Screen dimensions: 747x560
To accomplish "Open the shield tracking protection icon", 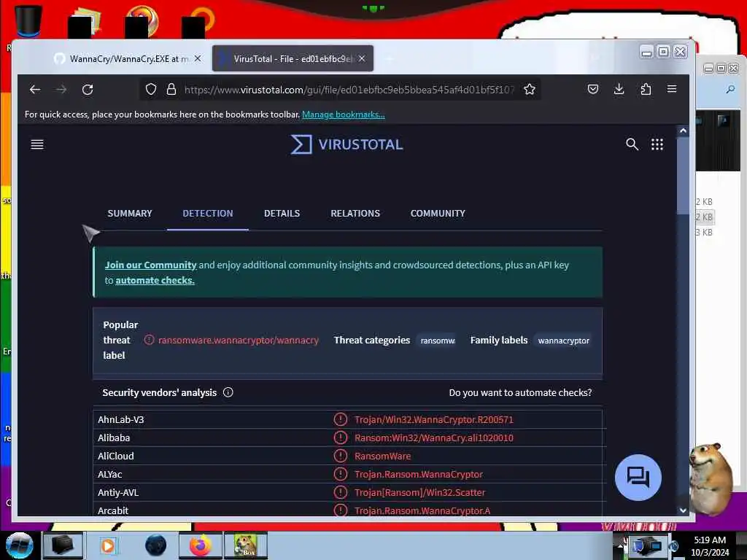I will (151, 90).
